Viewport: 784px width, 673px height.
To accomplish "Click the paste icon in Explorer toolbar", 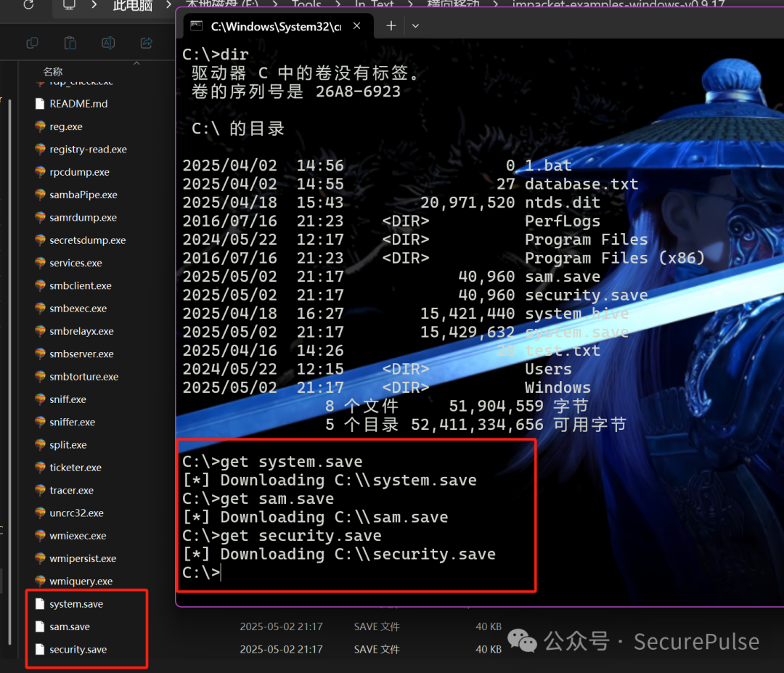I will click(x=70, y=43).
